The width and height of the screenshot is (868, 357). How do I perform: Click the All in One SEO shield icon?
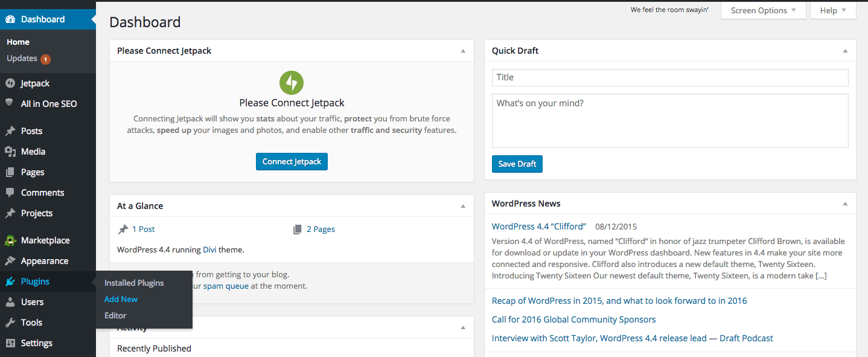(x=10, y=103)
